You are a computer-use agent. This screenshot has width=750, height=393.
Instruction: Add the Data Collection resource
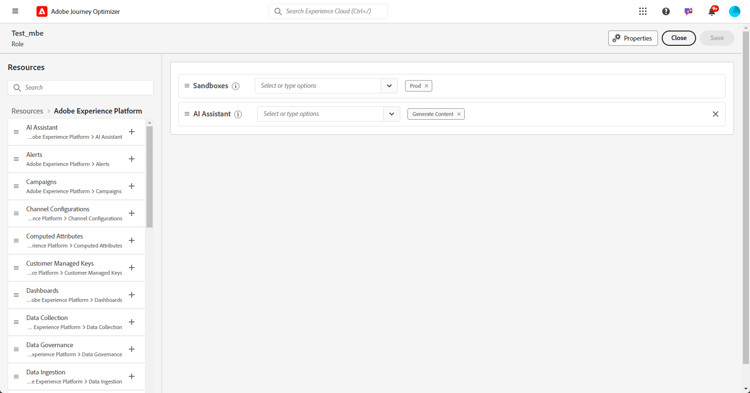132,322
